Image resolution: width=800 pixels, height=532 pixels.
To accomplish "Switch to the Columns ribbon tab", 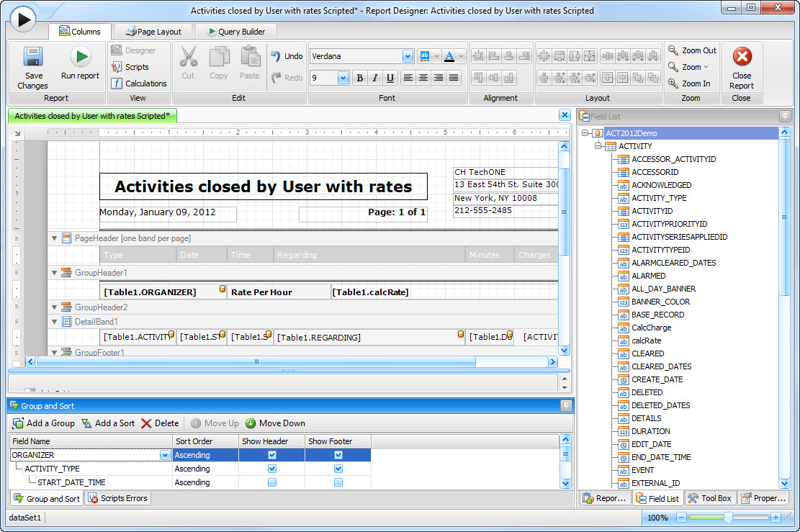I will tap(80, 32).
